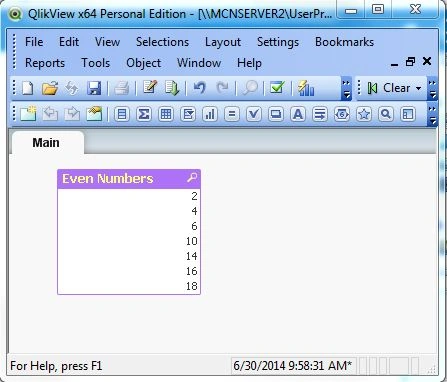Viewport: 447px width, 382px height.
Task: Create a Container object
Action: click(x=408, y=114)
